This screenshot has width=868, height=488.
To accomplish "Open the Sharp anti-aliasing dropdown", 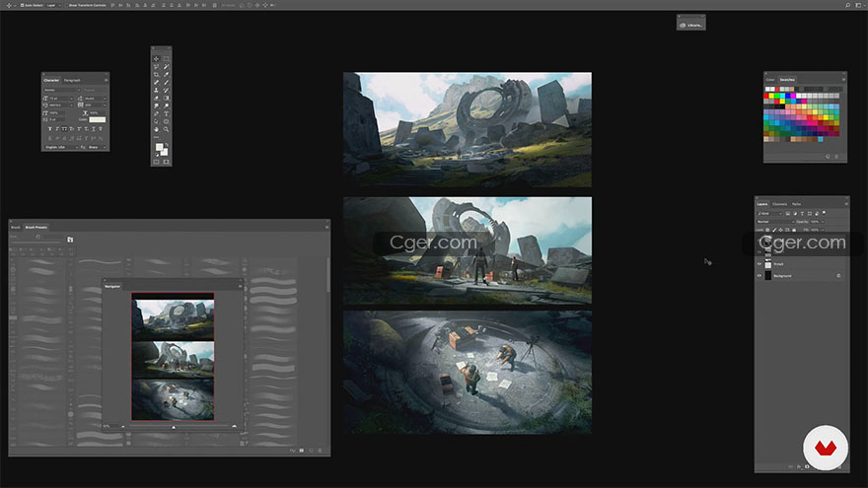I will (97, 147).
